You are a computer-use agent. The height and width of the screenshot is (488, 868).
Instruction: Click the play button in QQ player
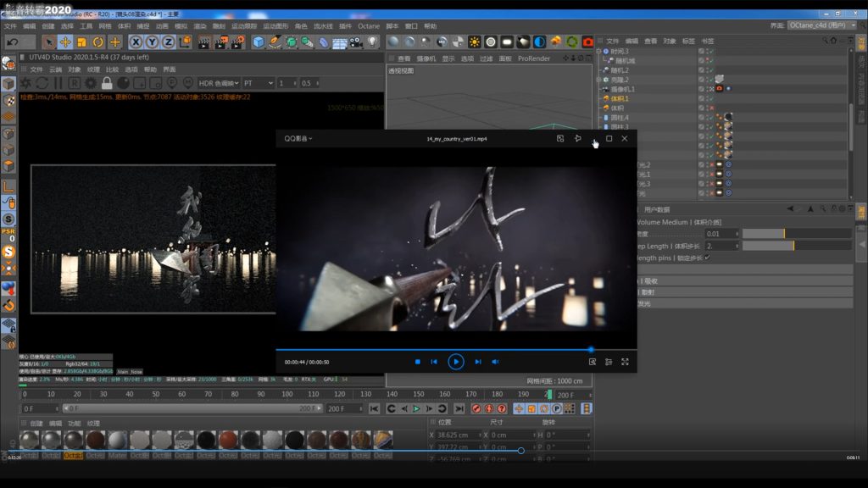455,362
